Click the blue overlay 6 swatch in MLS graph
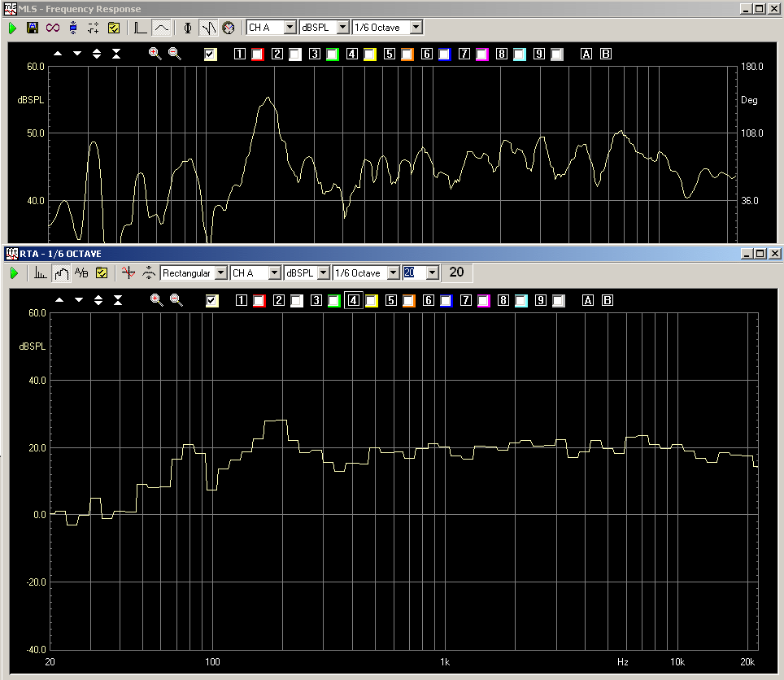Viewport: 784px width, 680px height. (x=444, y=54)
